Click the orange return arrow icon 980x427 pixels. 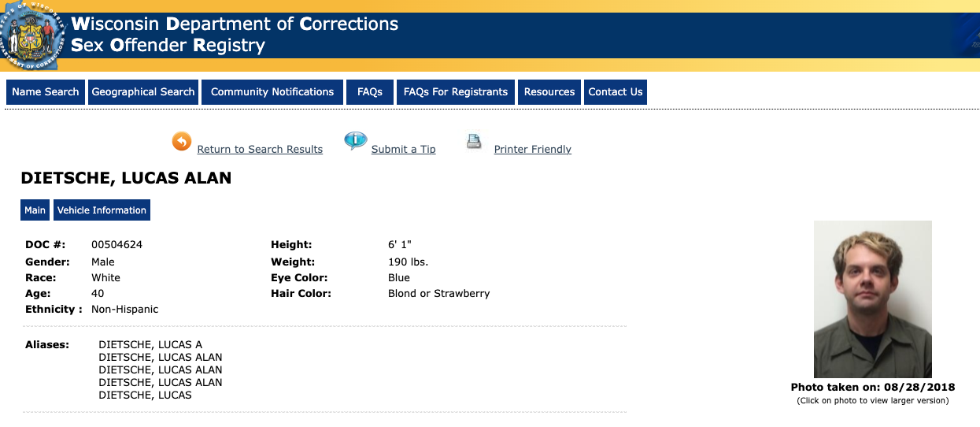coord(182,142)
